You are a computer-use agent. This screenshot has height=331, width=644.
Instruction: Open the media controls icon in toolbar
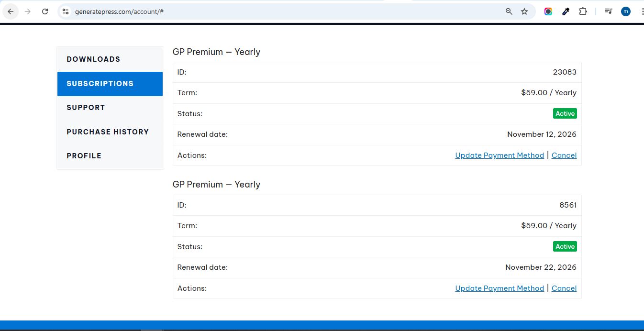point(609,11)
